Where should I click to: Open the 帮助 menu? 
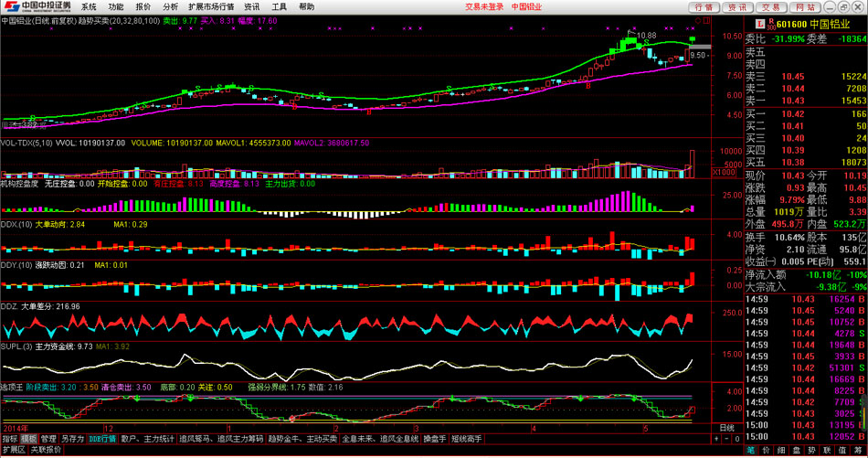pos(306,6)
